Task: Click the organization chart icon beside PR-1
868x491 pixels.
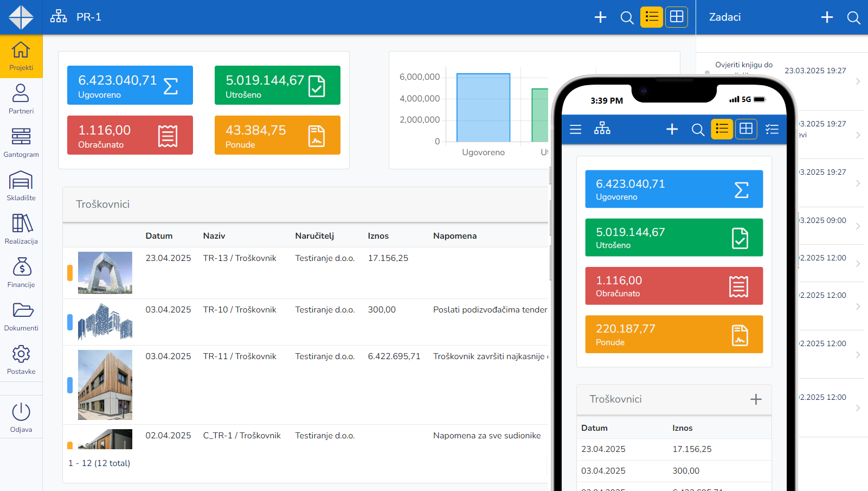Action: pyautogui.click(x=58, y=16)
